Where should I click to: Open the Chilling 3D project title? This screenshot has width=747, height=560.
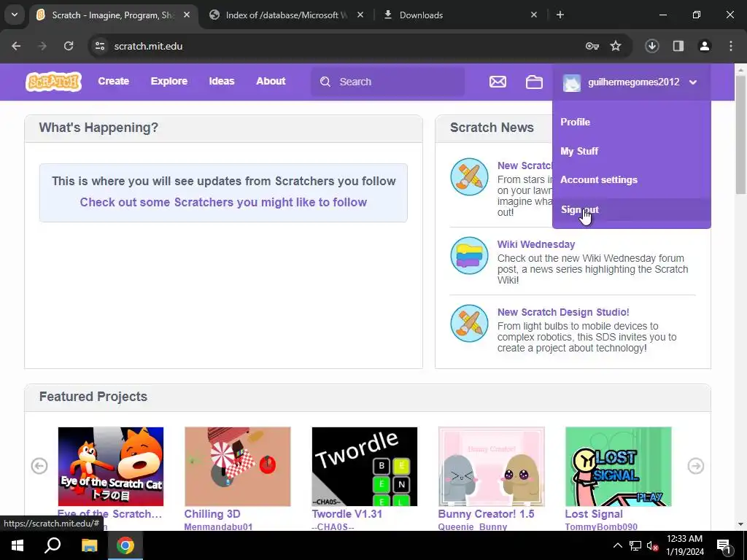(x=212, y=514)
